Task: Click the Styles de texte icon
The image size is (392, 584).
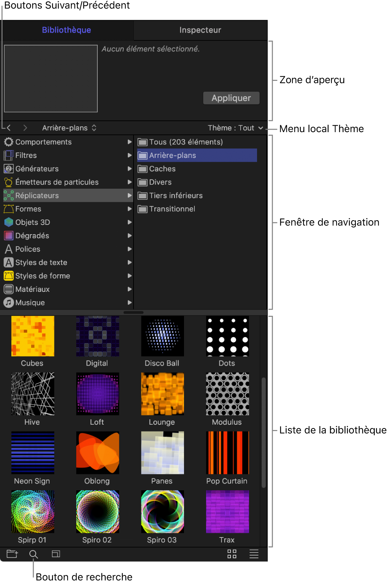Action: [9, 262]
